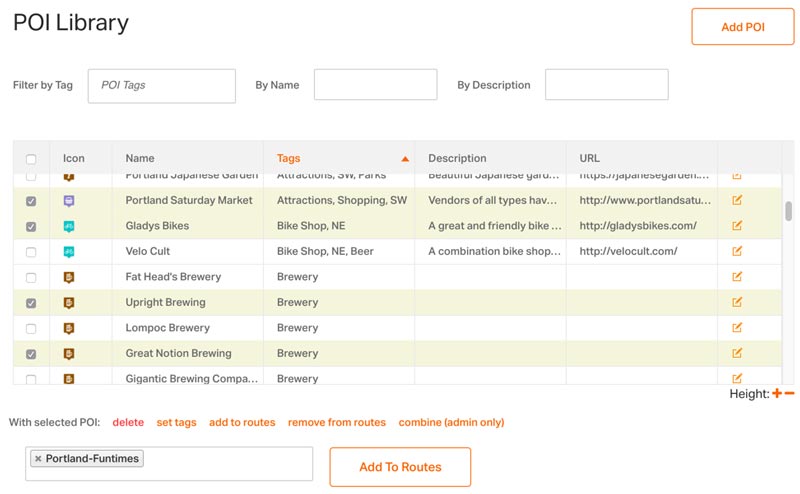Remove the Portland-Funtimes route tag

coord(38,459)
